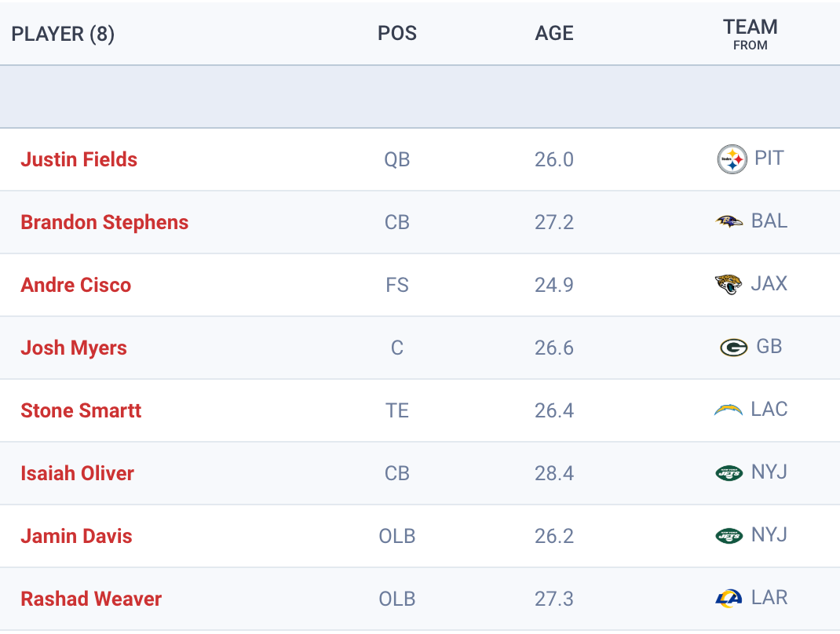Open Josh Myers player profile
The width and height of the screenshot is (840, 634).
point(74,348)
